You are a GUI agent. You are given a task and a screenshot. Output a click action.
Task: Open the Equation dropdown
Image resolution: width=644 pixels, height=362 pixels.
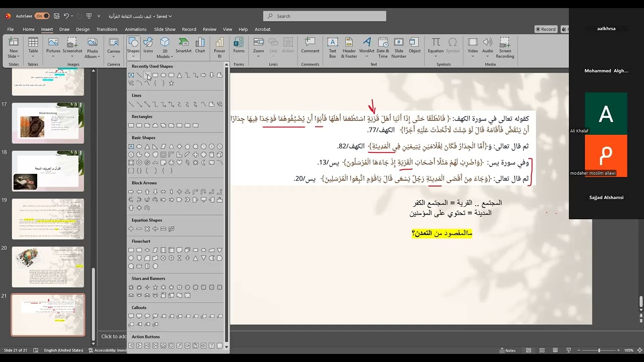(x=436, y=47)
